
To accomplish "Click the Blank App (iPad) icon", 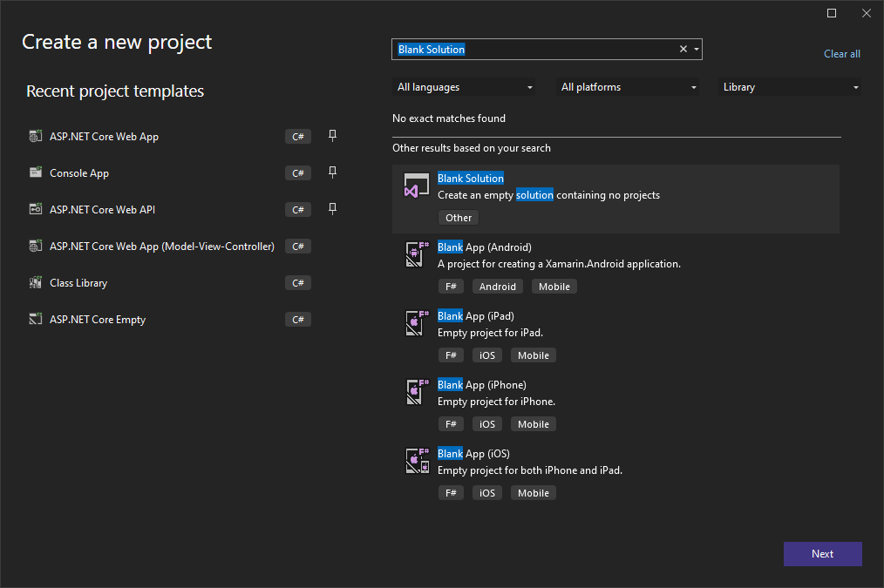I will click(x=418, y=322).
